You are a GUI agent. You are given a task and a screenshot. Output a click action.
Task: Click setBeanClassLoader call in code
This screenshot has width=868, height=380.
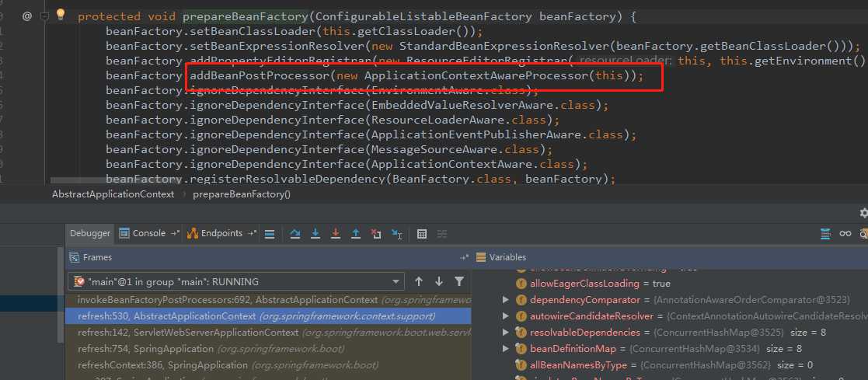(x=253, y=32)
